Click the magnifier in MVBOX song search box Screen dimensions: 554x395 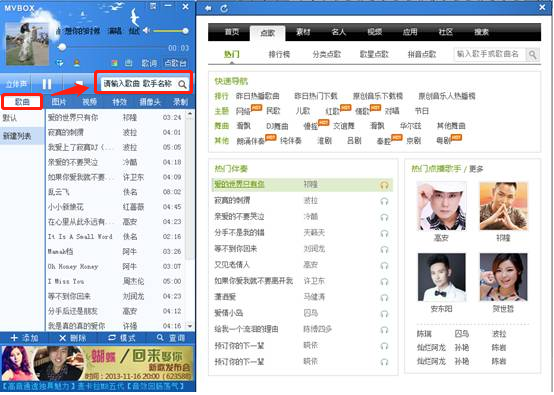182,84
